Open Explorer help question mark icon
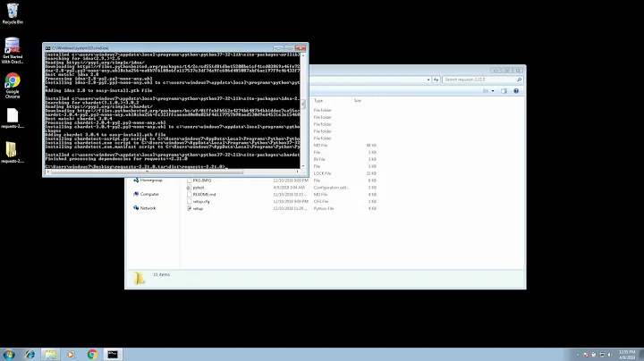Viewport: 644px width, 361px height. coord(516,91)
